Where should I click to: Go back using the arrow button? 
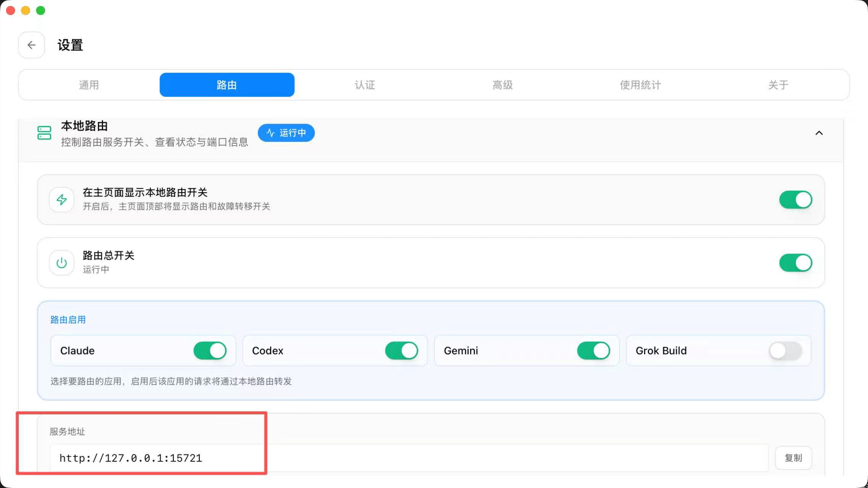tap(32, 45)
